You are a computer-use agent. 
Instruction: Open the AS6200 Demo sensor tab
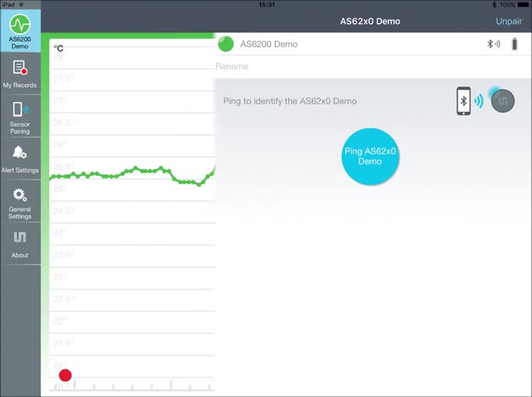[20, 32]
